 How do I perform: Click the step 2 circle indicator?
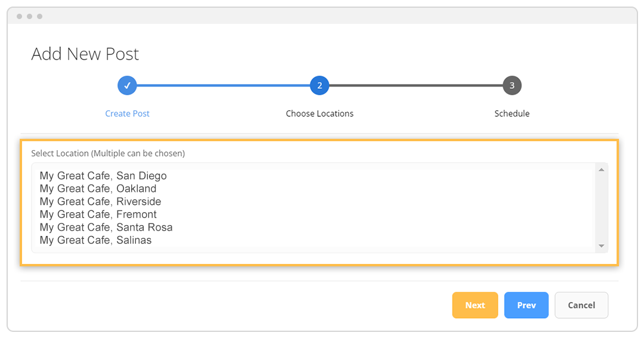[320, 85]
